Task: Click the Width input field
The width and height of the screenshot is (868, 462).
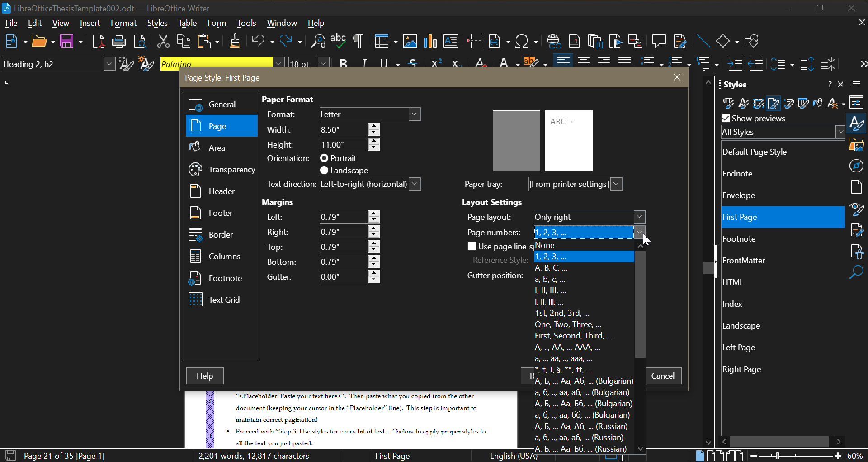Action: click(344, 130)
